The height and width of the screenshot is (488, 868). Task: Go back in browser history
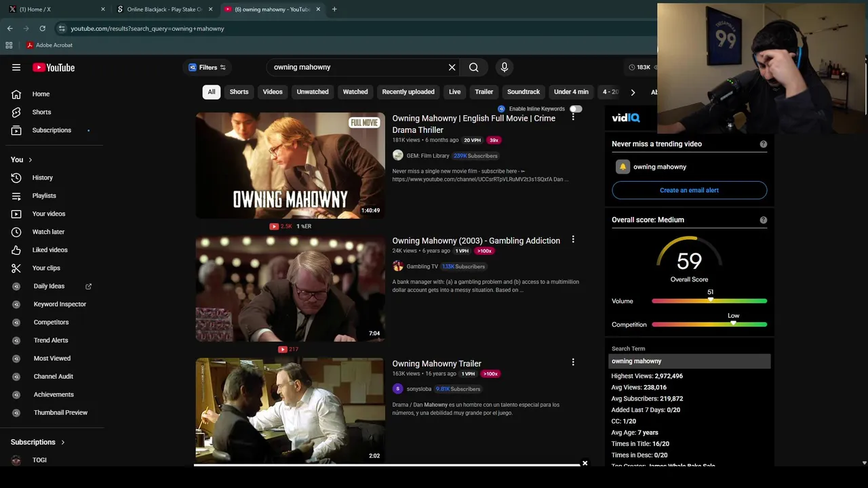(9, 28)
